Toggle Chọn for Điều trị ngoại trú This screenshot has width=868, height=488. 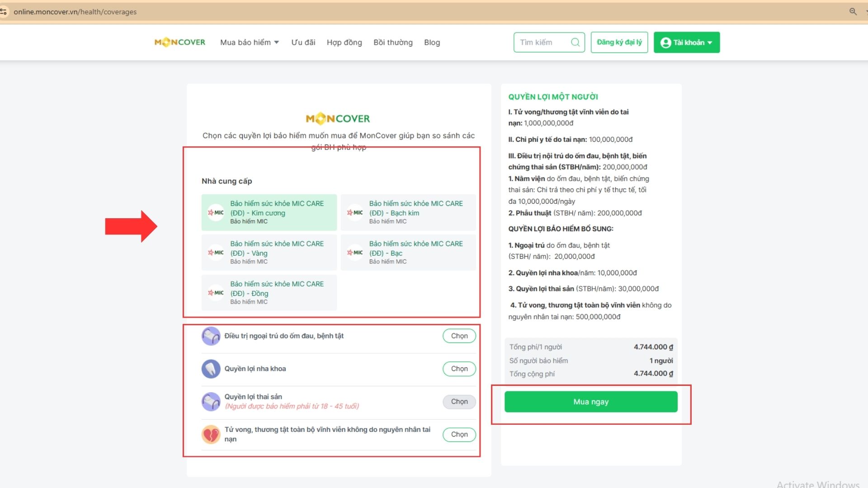pyautogui.click(x=459, y=336)
